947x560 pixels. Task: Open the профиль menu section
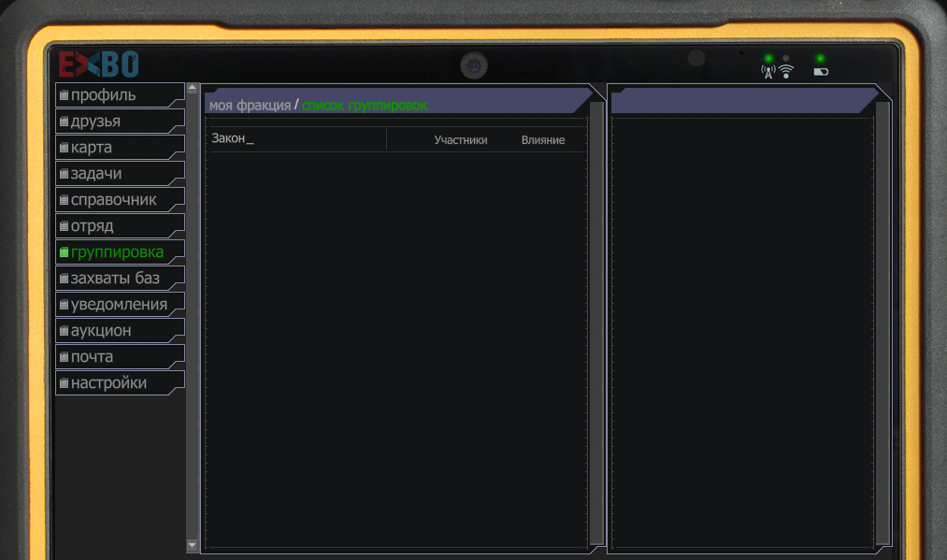point(120,95)
